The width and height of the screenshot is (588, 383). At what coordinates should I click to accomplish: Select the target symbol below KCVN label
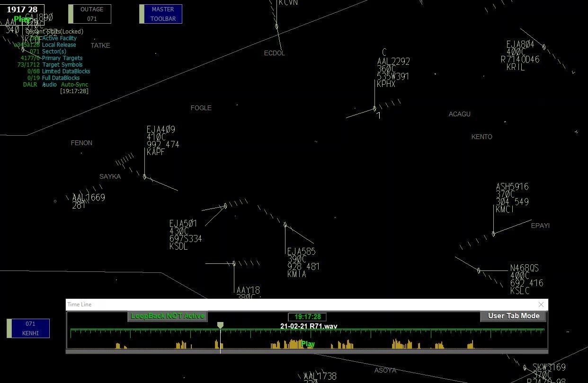tap(277, 26)
